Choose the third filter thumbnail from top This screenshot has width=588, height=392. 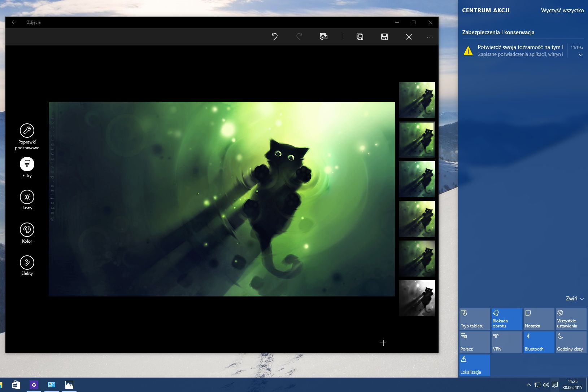pos(417,179)
